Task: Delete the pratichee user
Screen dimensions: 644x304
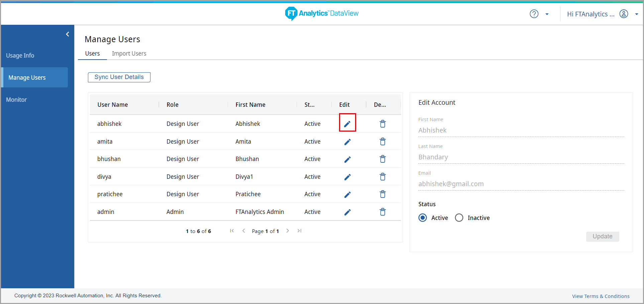Action: 383,194
